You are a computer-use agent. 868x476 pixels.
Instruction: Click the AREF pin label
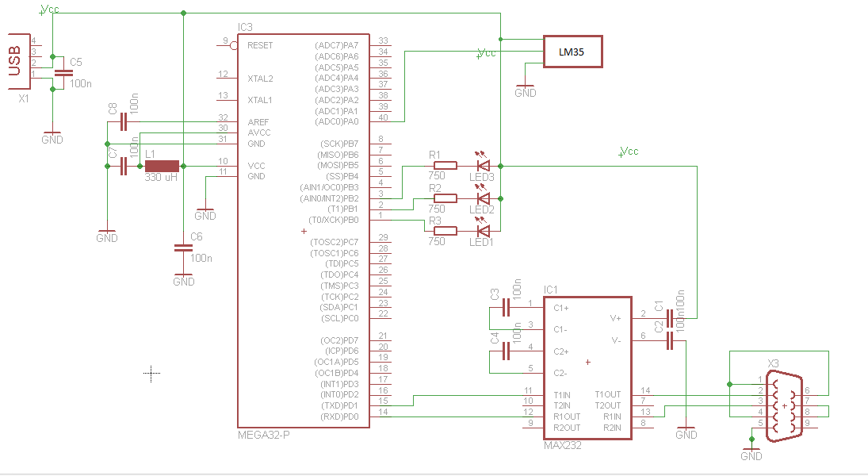tap(258, 122)
